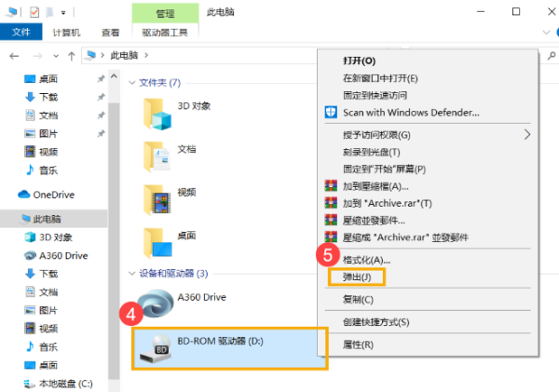559x392 pixels.
Task: Select the 管理 contextual tab
Action: pyautogui.click(x=165, y=13)
